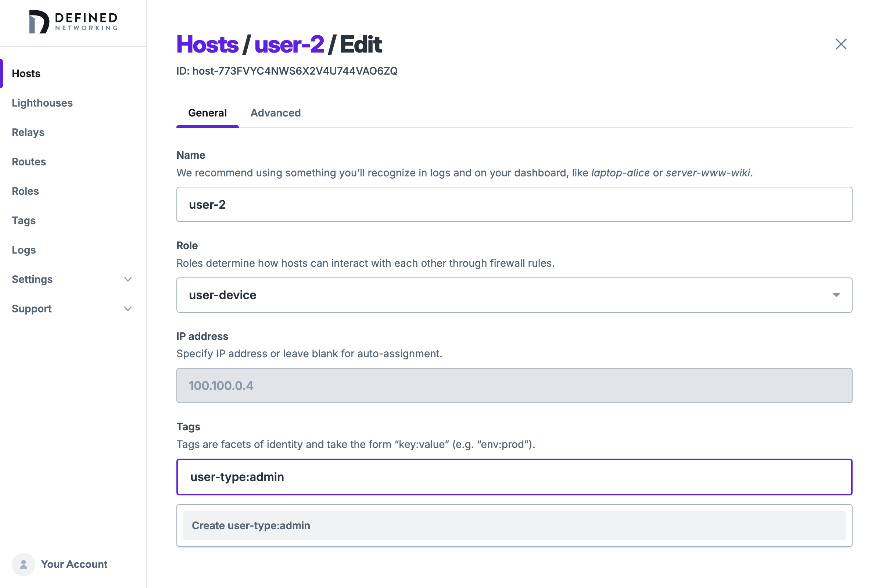Screen dimensions: 882x588
Task: View the Logs page
Action: (23, 250)
